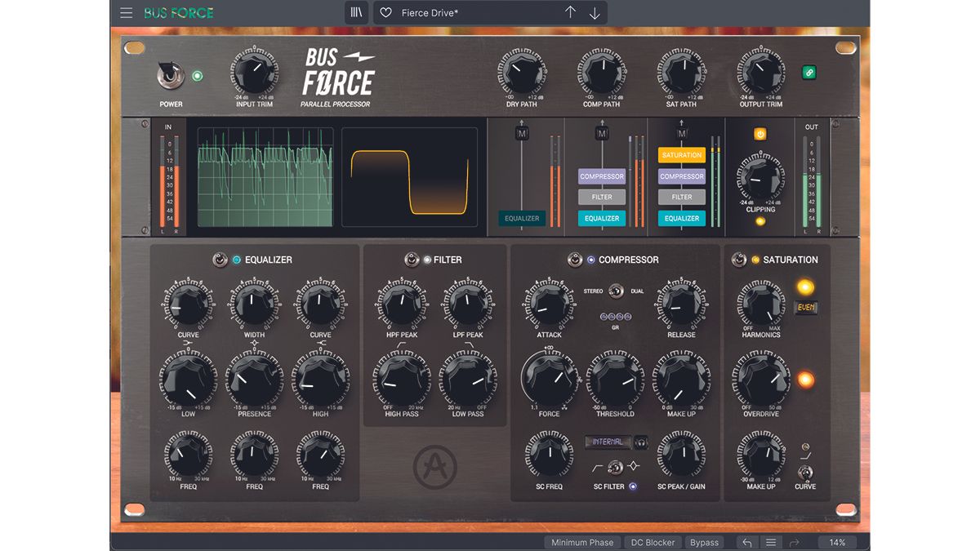Select EQUALIZER block in the sat path
The image size is (980, 551).
coord(682,218)
